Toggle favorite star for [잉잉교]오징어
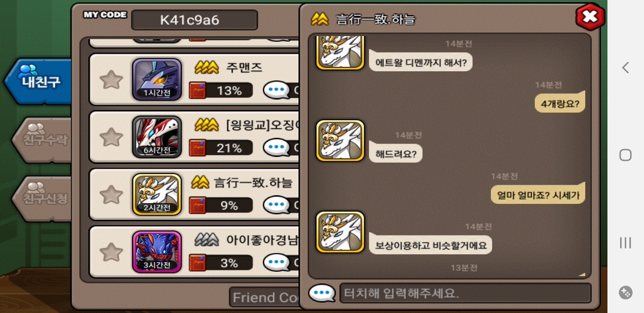Viewport: 644px width, 313px height. coord(111,137)
